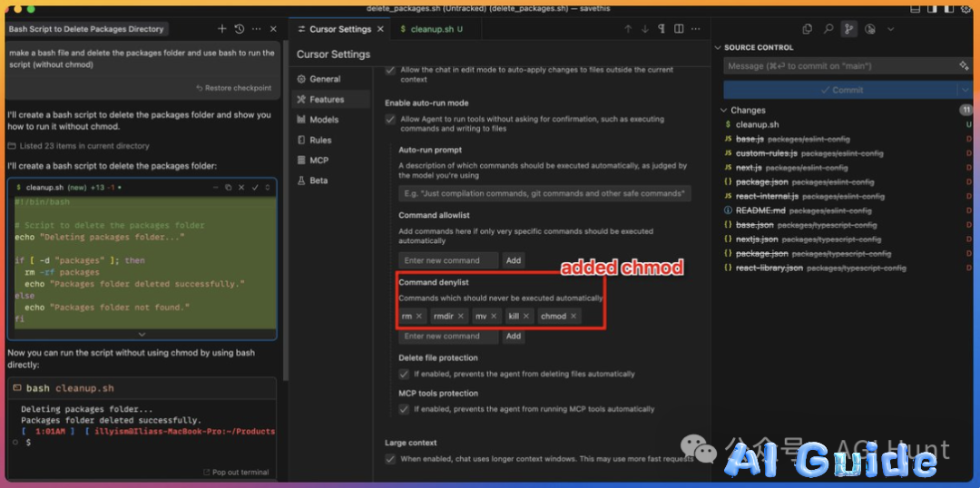Click the Auto-run prompt text field
980x488 pixels.
click(544, 194)
